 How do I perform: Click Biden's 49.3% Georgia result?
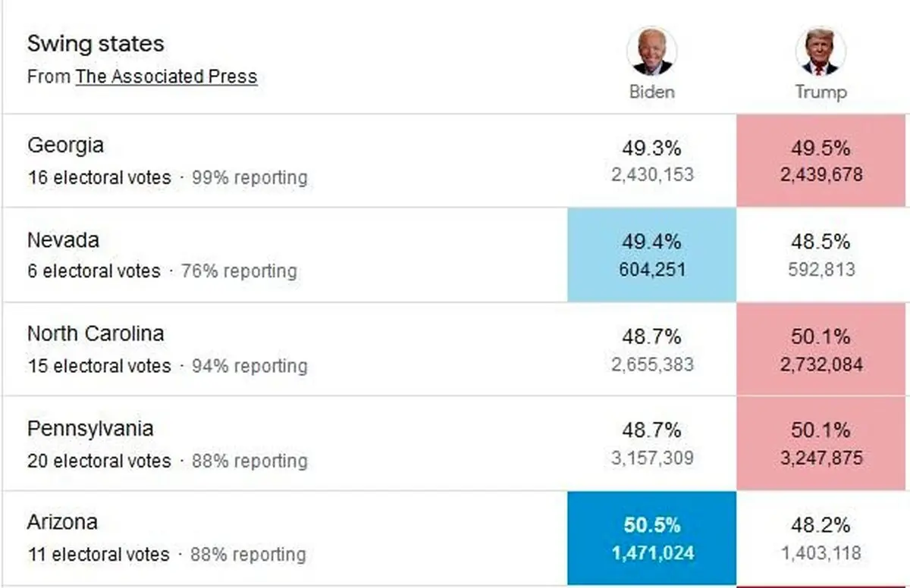[651, 148]
